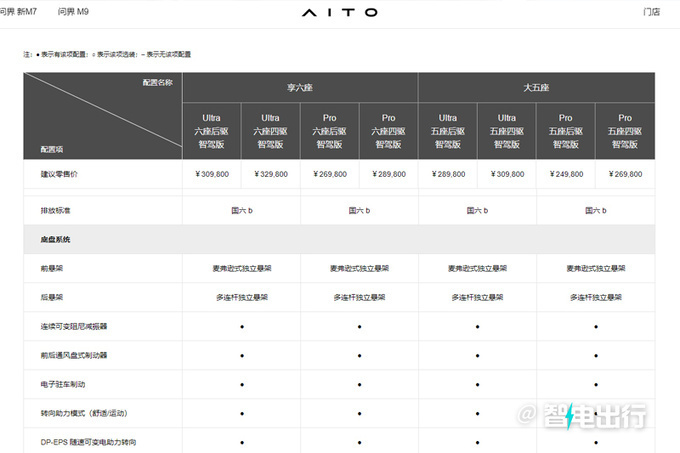Click the Ultra 六座后驱 智驾版 column header
680x453 pixels.
tap(212, 131)
